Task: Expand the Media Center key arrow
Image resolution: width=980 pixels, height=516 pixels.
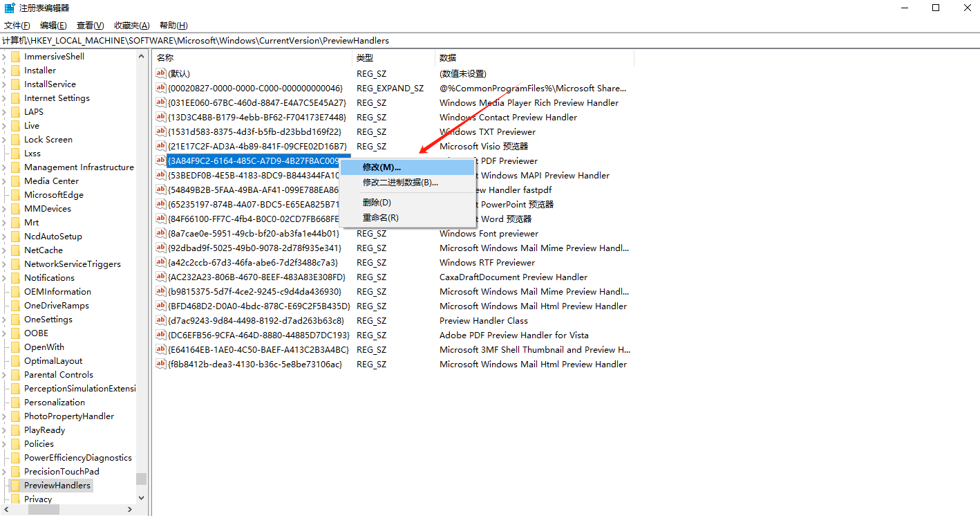Action: 4,181
